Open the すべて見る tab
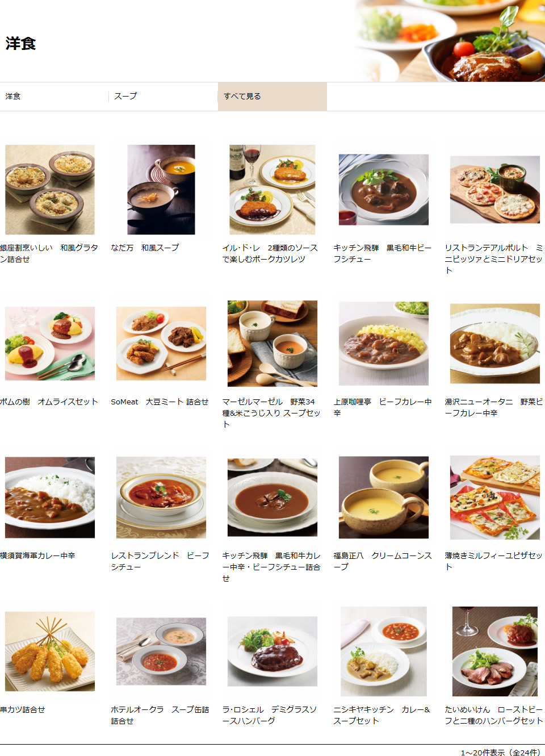This screenshot has width=545, height=756. point(272,97)
